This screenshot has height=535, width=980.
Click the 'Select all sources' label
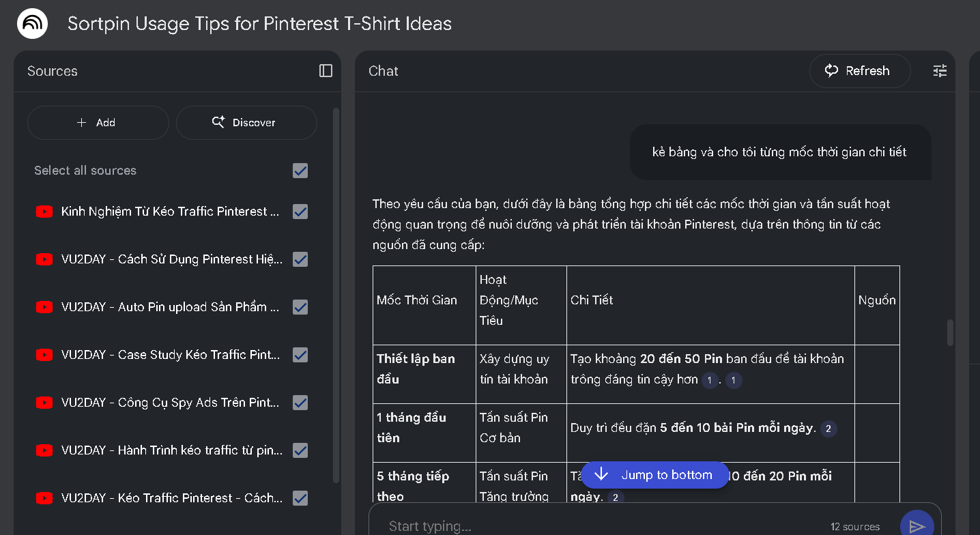85,171
